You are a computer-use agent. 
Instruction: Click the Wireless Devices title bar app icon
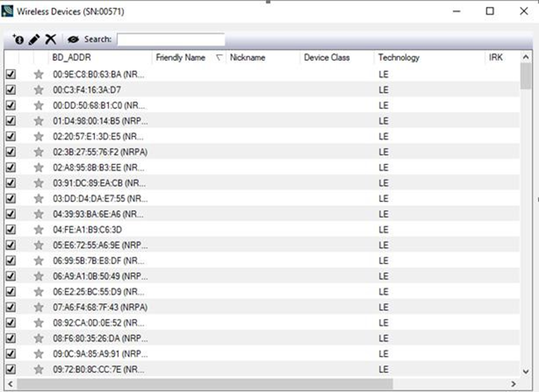(7, 11)
